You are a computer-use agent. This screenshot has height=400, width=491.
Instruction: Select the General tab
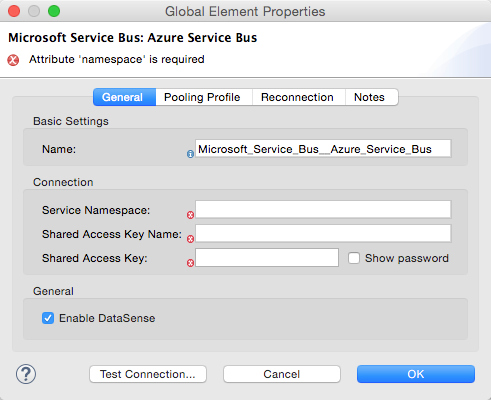tap(124, 97)
